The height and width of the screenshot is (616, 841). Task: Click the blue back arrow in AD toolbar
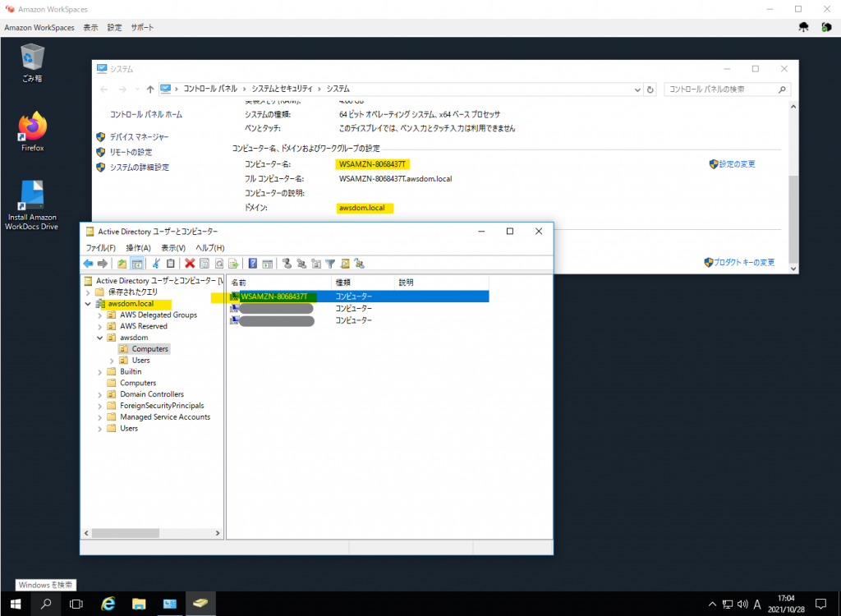89,264
